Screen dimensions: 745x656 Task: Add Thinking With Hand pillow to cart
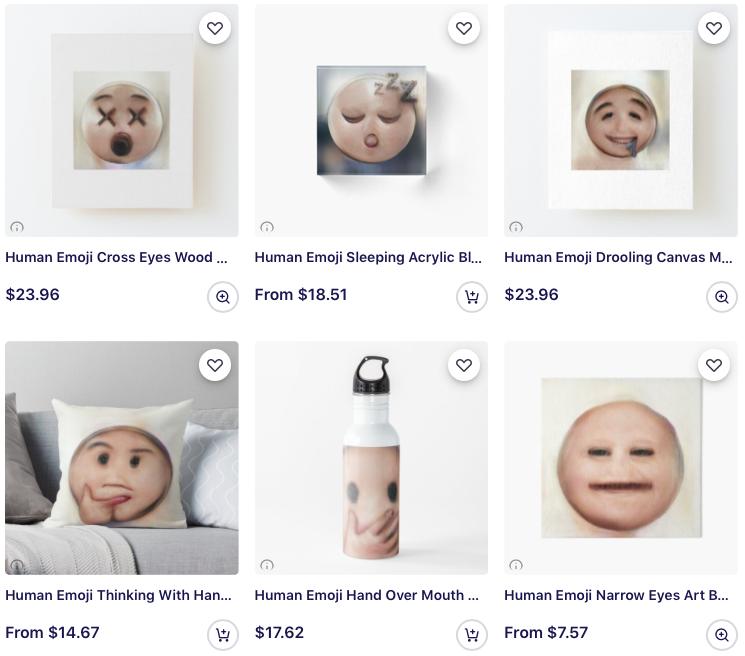[223, 635]
